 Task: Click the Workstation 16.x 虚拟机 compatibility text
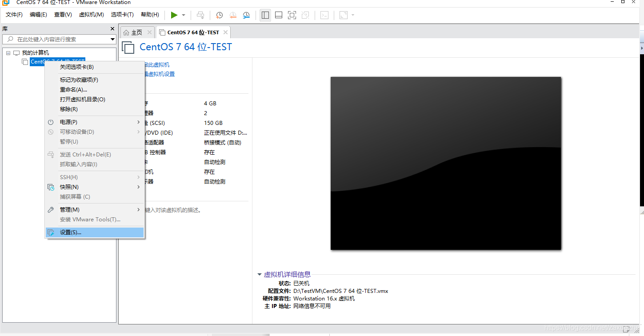point(324,299)
